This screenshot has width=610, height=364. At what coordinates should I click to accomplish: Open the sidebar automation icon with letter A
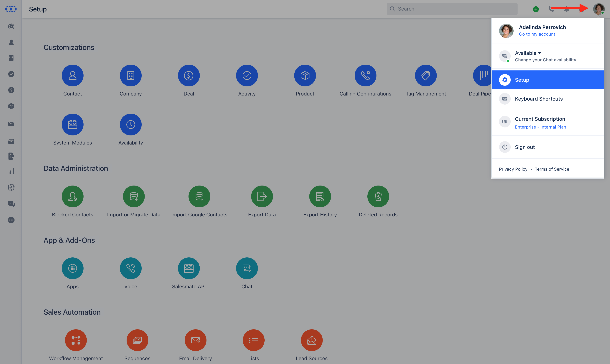11,187
